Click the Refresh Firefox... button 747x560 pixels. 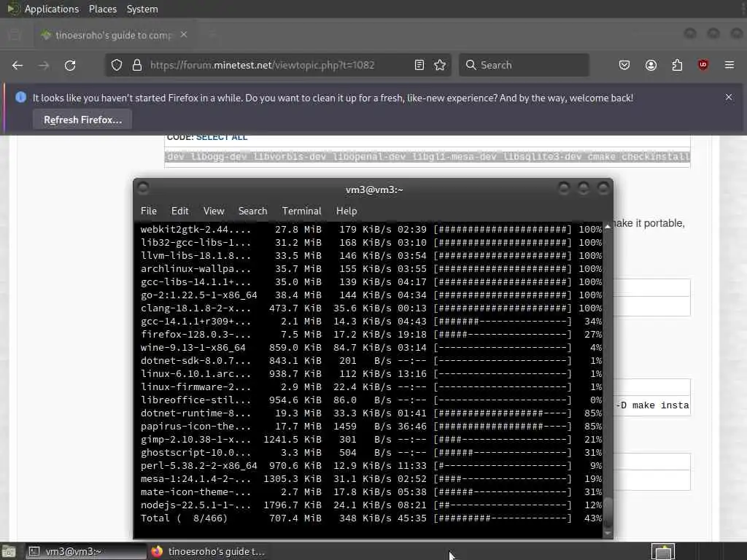pos(82,120)
